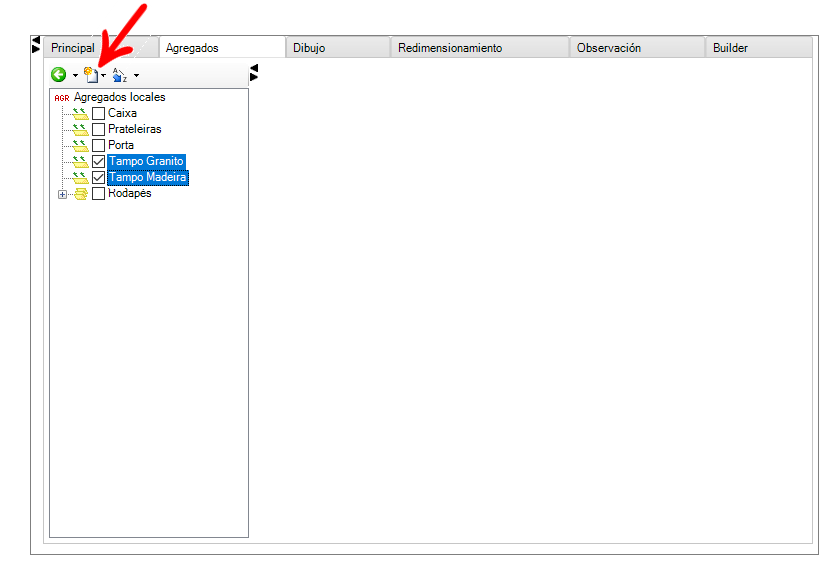837x564 pixels.
Task: Select the Agregados locales root node
Action: click(x=120, y=97)
